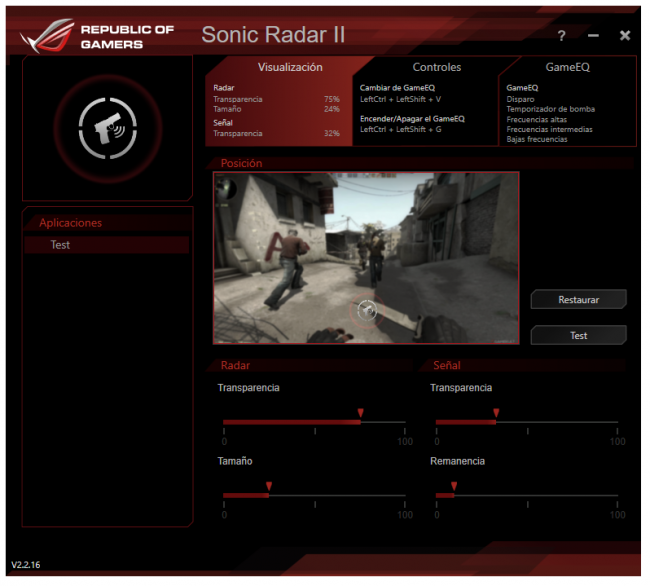
Task: Switch to the Visualización tab
Action: [x=290, y=68]
